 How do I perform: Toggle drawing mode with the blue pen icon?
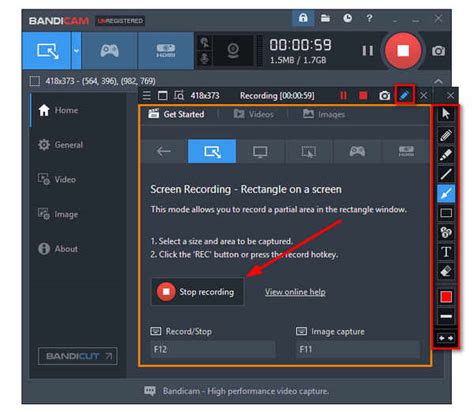point(404,96)
